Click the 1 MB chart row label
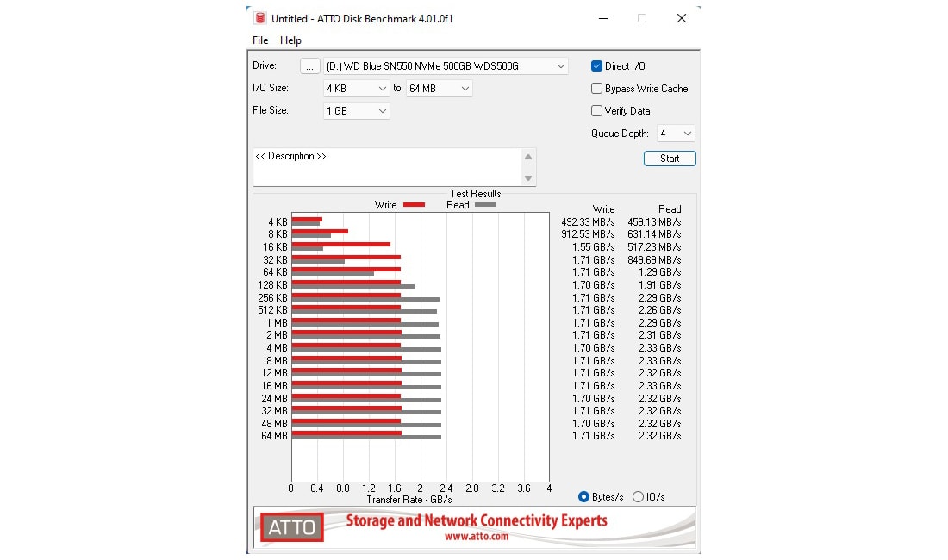This screenshot has height=560, width=948. [x=277, y=323]
